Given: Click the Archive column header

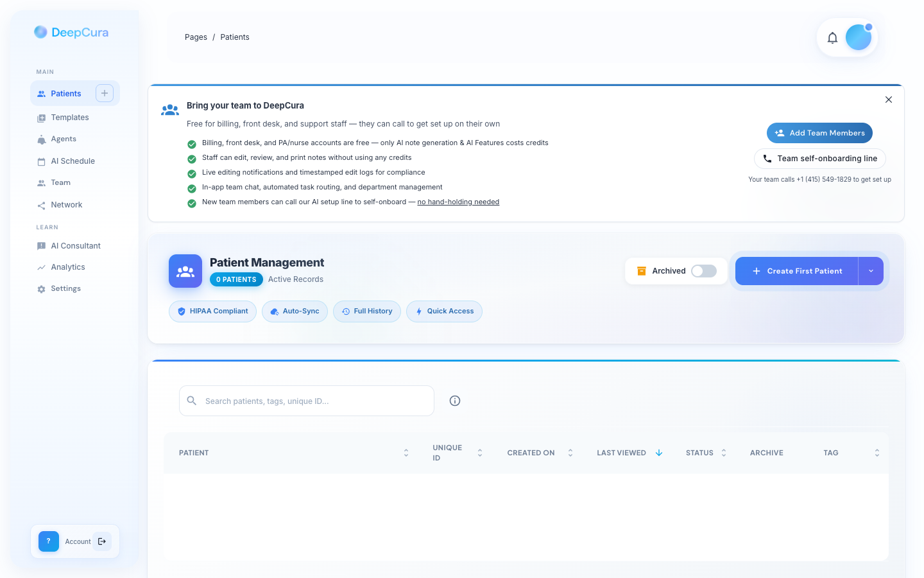Looking at the screenshot, I should click(x=767, y=453).
